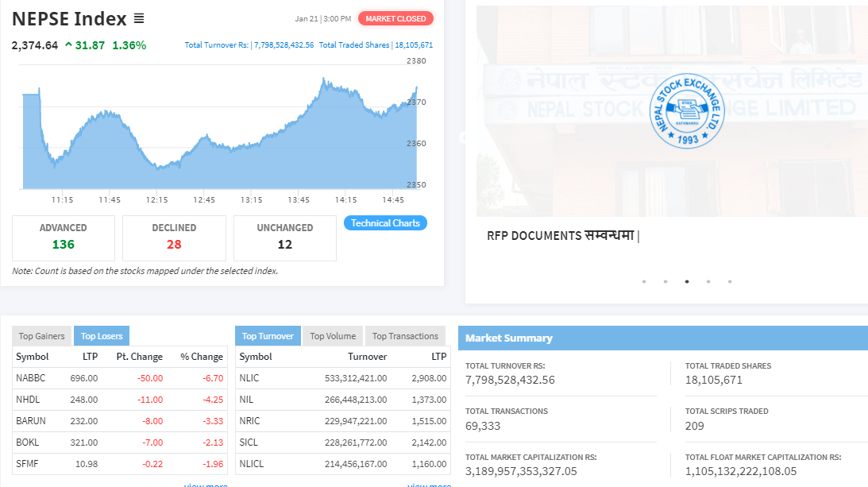Click BARUN symbol in losers table
868x487 pixels.
tap(31, 421)
